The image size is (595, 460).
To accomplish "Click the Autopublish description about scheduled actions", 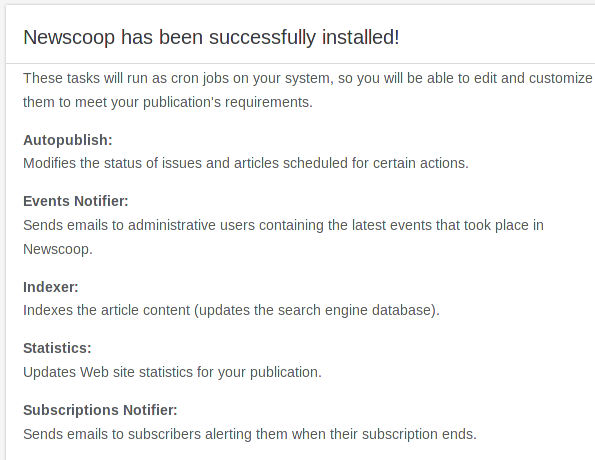I will click(x=246, y=163).
